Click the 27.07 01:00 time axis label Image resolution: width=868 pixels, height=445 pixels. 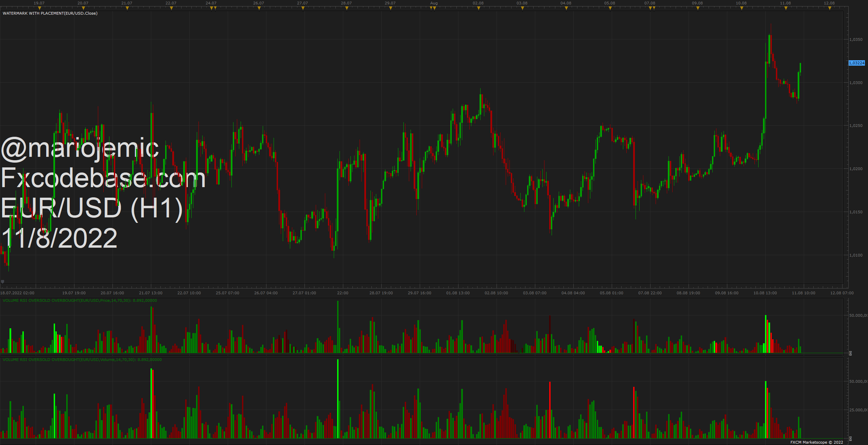point(304,293)
